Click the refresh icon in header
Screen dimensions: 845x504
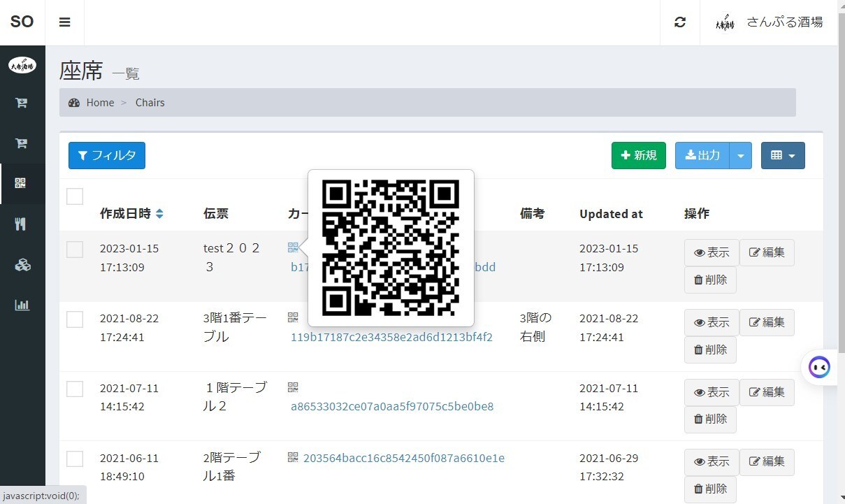coord(680,22)
